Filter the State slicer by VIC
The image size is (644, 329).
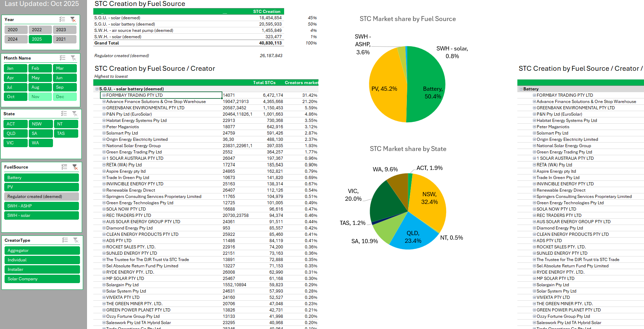coord(15,143)
